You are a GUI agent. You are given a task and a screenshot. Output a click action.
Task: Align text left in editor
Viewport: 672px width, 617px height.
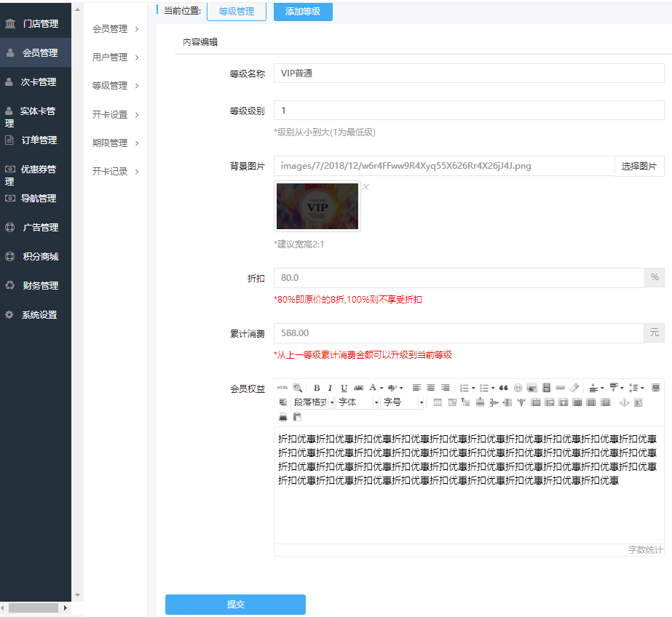pos(416,388)
